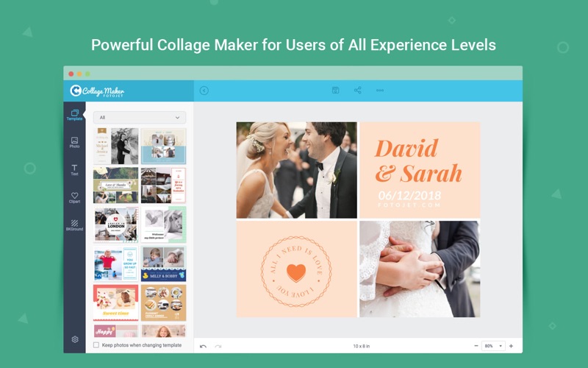Click the save icon in top toolbar

coord(336,90)
